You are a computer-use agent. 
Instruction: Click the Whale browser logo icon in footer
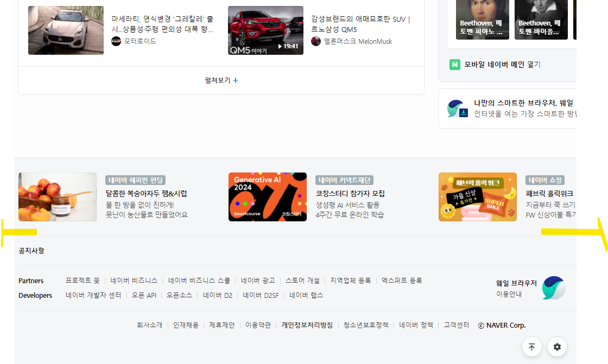554,288
